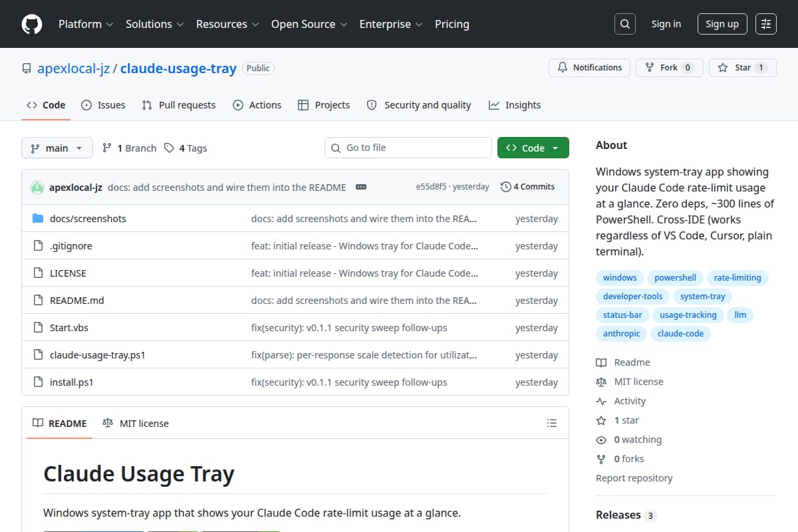
Task: Click the book icon next to Readme in About
Action: (601, 362)
